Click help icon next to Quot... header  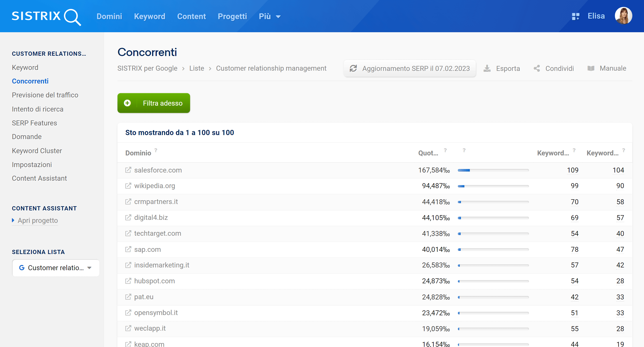(445, 150)
